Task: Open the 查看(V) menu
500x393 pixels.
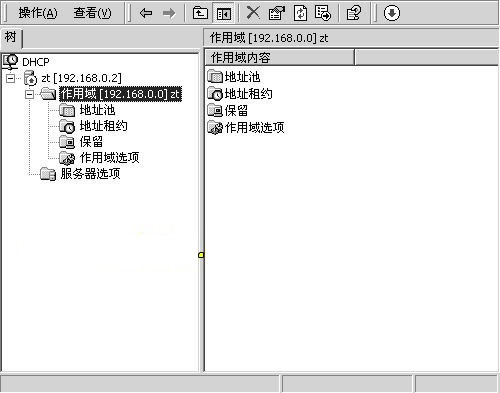Action: click(x=92, y=13)
